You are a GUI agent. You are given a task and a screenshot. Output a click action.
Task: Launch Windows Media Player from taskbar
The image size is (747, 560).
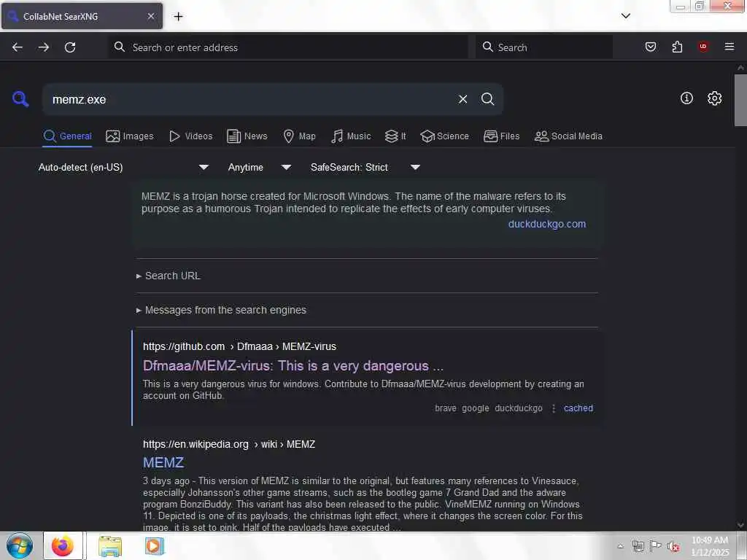coord(154,545)
